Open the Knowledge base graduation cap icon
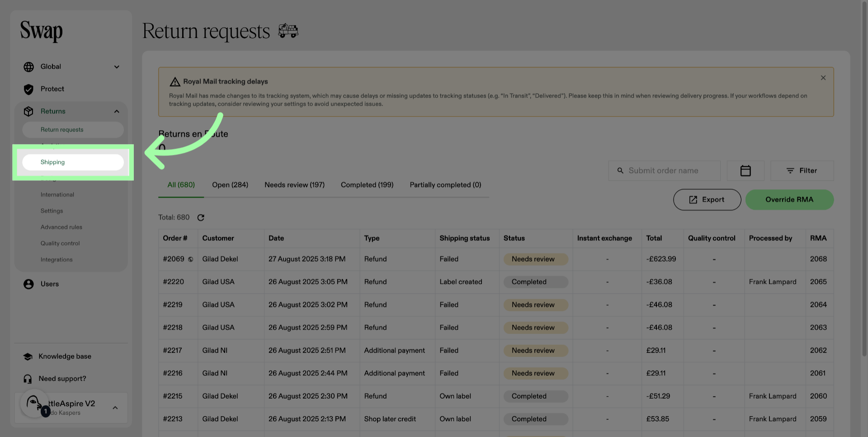Image resolution: width=868 pixels, height=437 pixels. [28, 357]
